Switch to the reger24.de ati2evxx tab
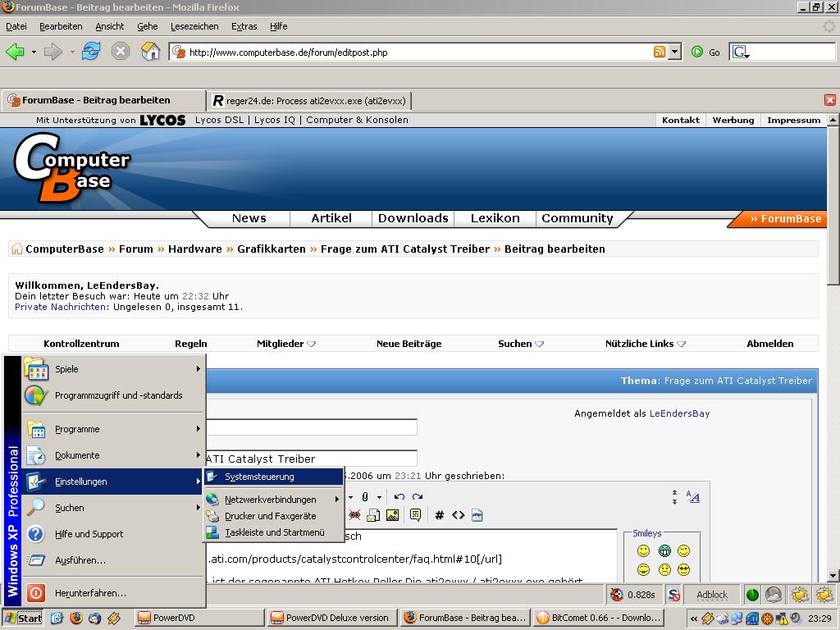Viewport: 840px width, 630px height. pos(309,101)
